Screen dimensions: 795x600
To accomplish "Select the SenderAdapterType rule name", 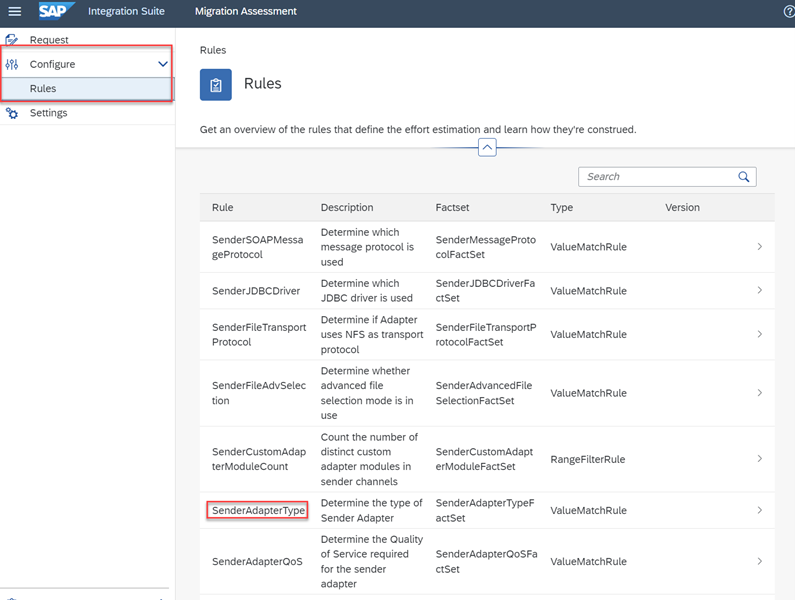I will [x=259, y=510].
